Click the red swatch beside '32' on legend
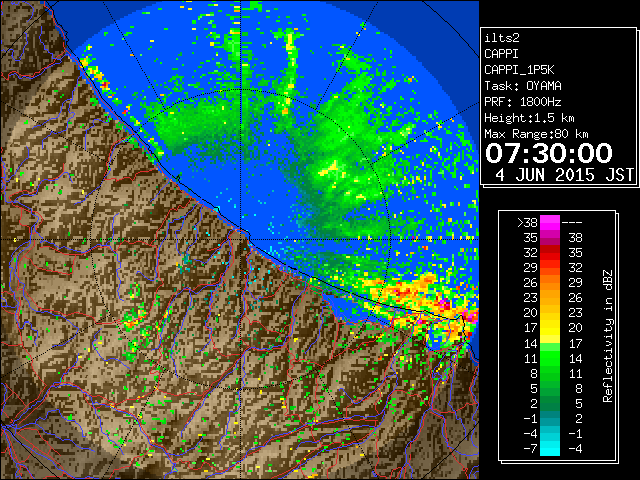 click(550, 253)
